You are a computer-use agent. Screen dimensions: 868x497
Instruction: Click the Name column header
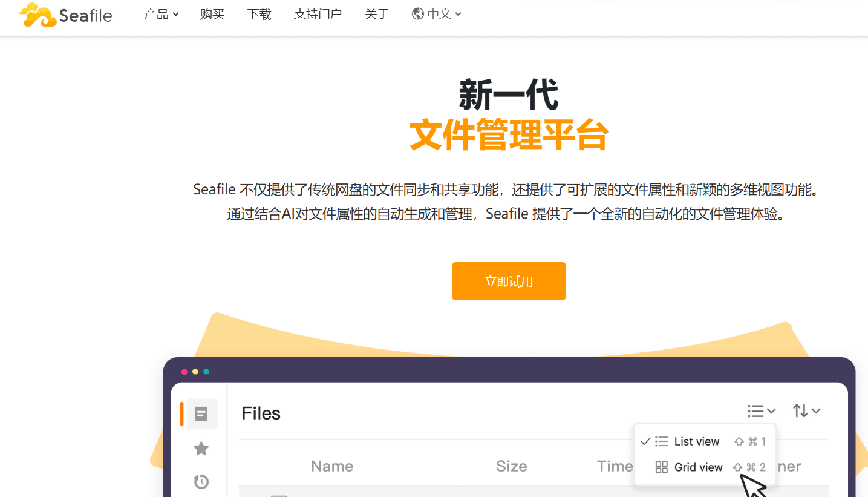[332, 466]
